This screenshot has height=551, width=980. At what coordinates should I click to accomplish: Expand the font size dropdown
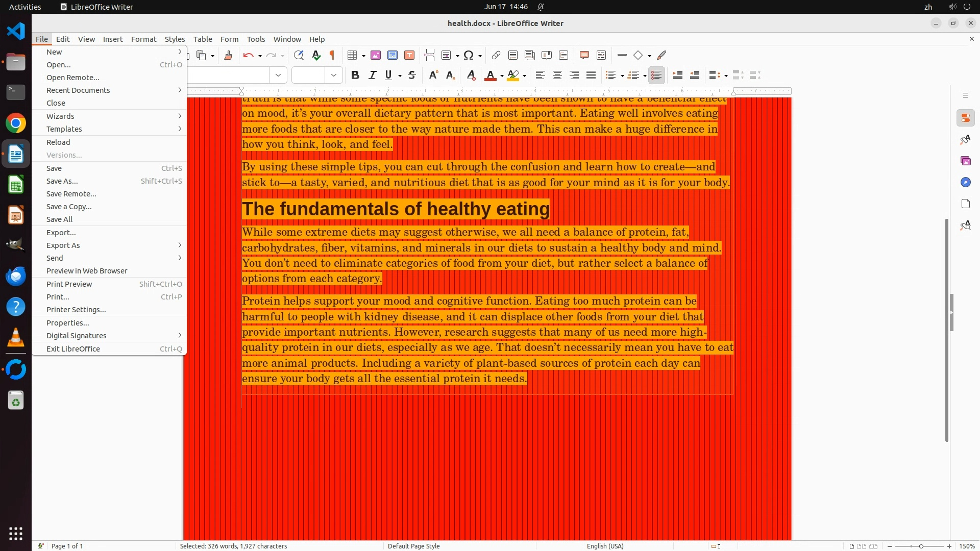click(334, 76)
